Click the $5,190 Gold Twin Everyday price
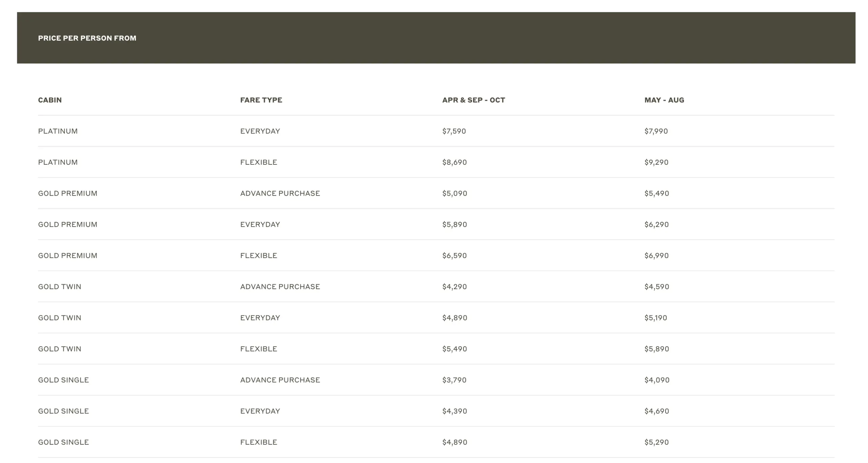 (655, 318)
